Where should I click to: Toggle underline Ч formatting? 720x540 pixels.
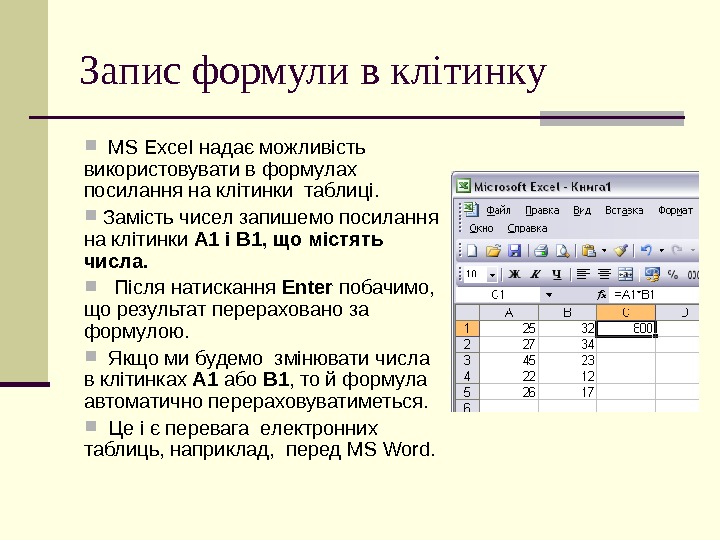(x=557, y=274)
